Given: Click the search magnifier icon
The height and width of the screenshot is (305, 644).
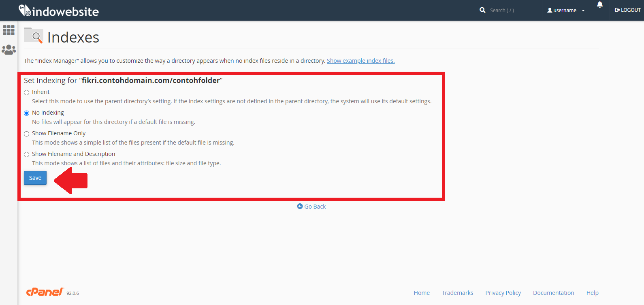Looking at the screenshot, I should (482, 10).
